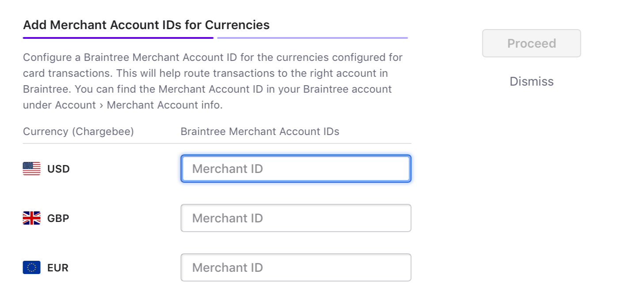This screenshot has width=644, height=308.
Task: Click the divider line below the column headers
Action: pyautogui.click(x=217, y=143)
